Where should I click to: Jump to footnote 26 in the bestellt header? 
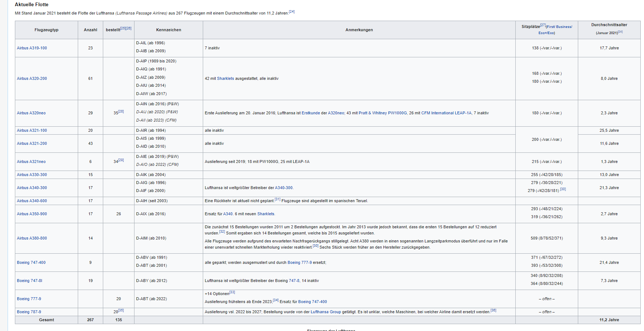(129, 28)
